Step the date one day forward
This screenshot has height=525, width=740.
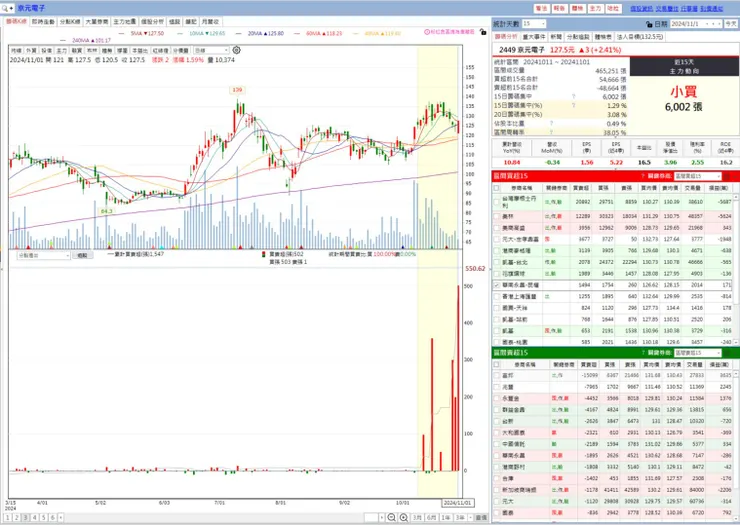click(x=719, y=24)
